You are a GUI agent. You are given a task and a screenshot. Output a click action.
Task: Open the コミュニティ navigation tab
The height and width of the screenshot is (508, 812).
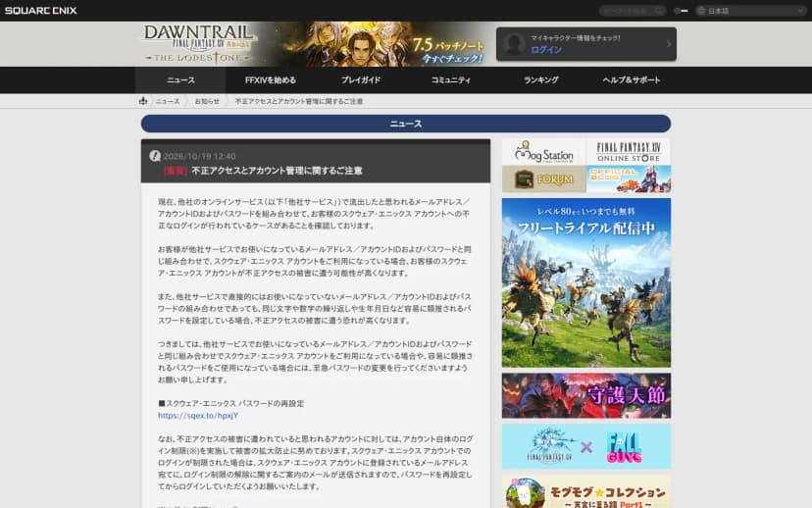point(450,79)
